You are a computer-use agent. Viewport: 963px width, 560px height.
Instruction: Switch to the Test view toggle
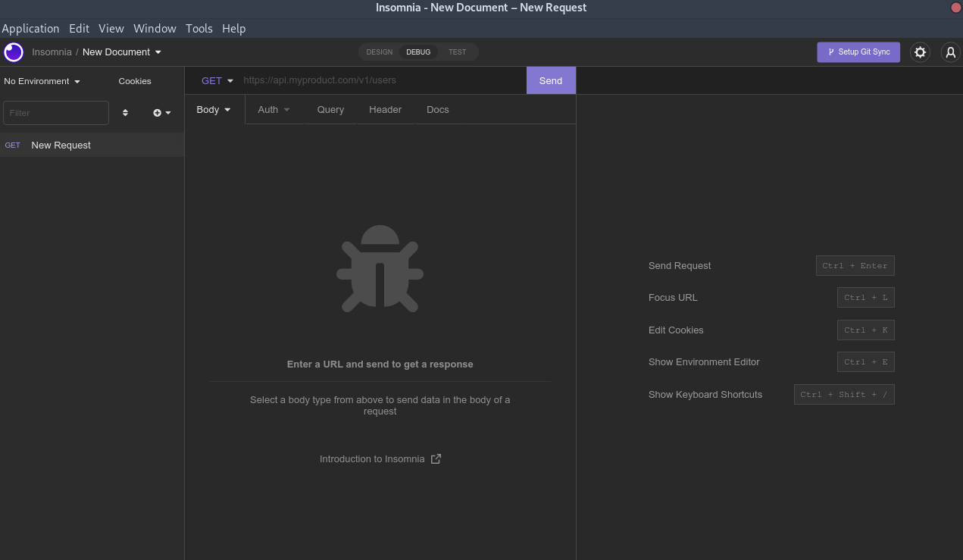[x=457, y=52]
